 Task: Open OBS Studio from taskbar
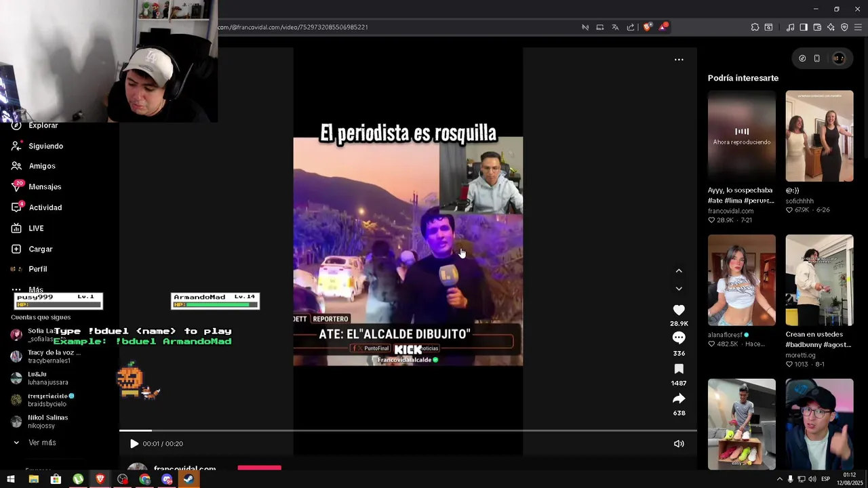[x=123, y=479]
